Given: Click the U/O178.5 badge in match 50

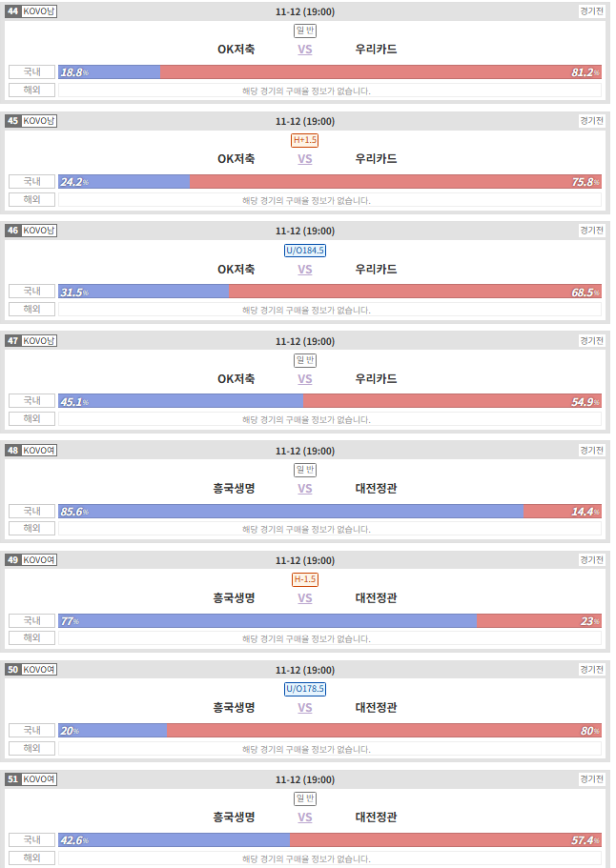Looking at the screenshot, I should [305, 689].
